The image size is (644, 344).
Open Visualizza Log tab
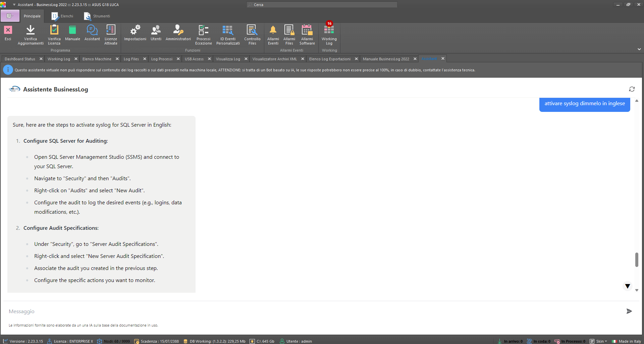click(x=228, y=59)
